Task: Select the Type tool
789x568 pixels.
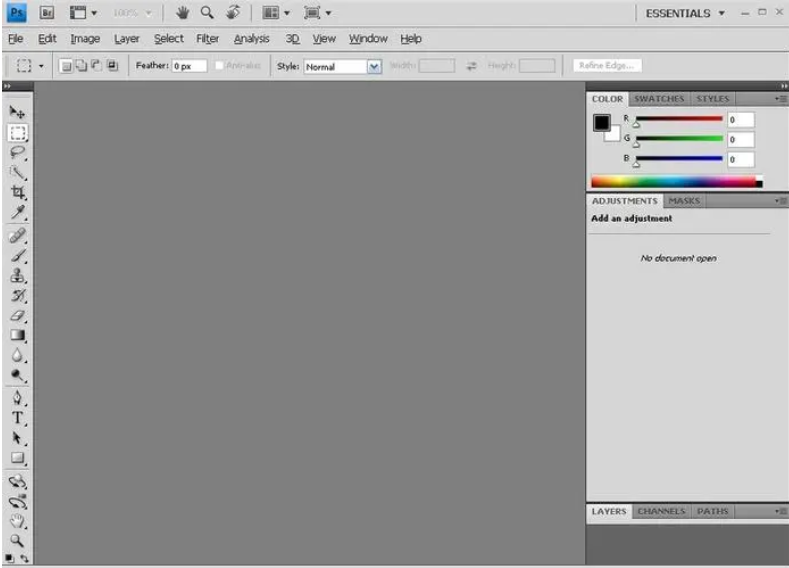Action: pos(18,418)
